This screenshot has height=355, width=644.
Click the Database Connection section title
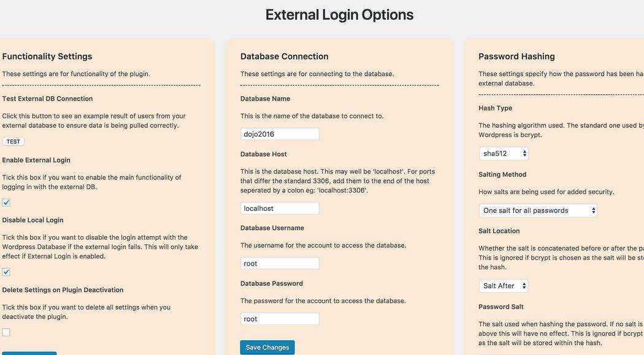click(x=284, y=56)
